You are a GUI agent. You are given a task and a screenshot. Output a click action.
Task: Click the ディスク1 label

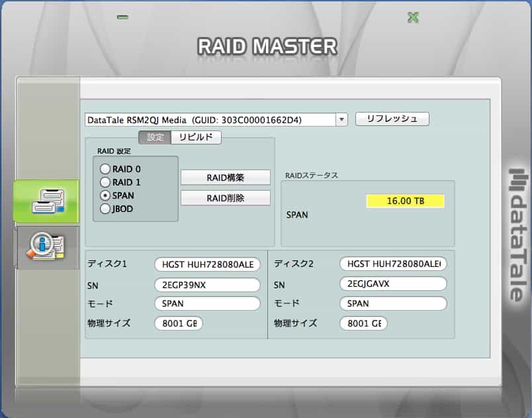107,264
